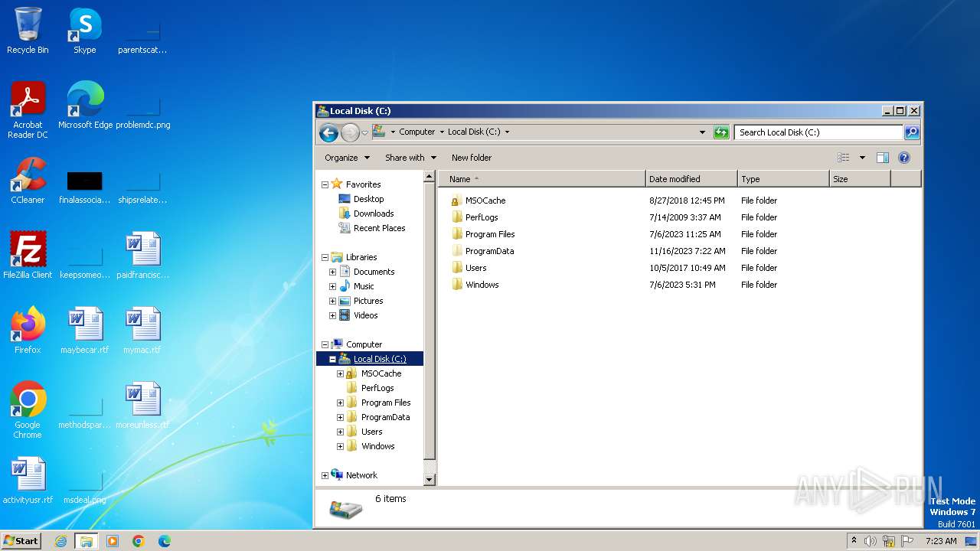This screenshot has height=551, width=980.
Task: Open the Recycle Bin desktop icon
Action: [28, 31]
